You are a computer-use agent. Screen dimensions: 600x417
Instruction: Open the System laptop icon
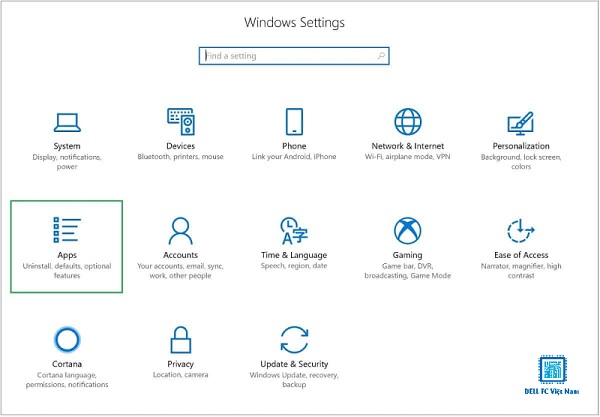point(67,122)
